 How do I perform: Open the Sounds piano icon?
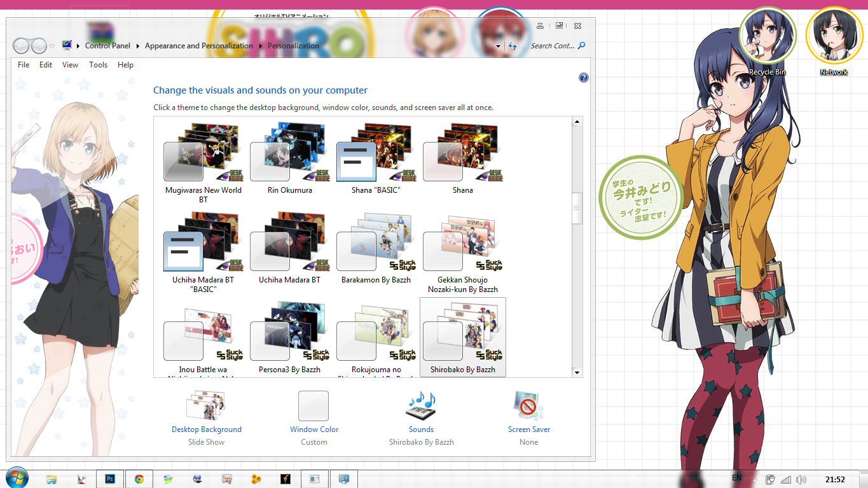point(422,406)
